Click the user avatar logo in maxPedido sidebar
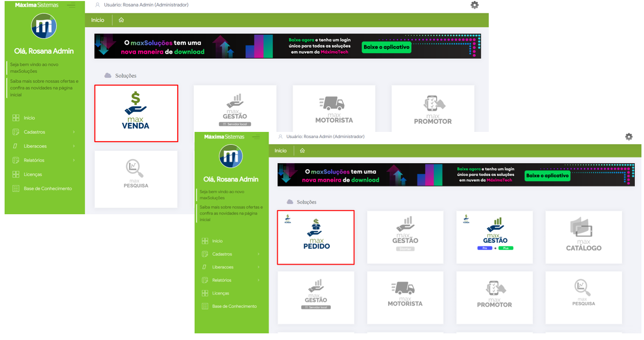Screen dimensions: 644x340 point(231,156)
